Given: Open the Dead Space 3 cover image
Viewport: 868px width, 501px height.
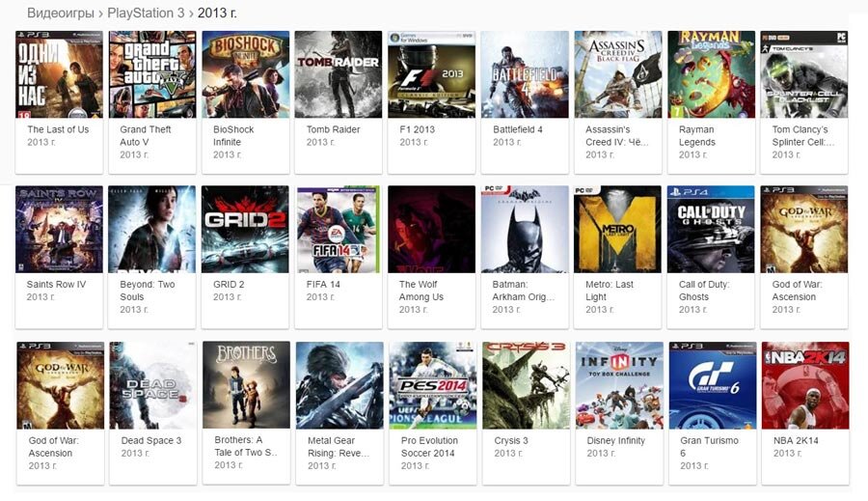Looking at the screenshot, I should point(152,385).
